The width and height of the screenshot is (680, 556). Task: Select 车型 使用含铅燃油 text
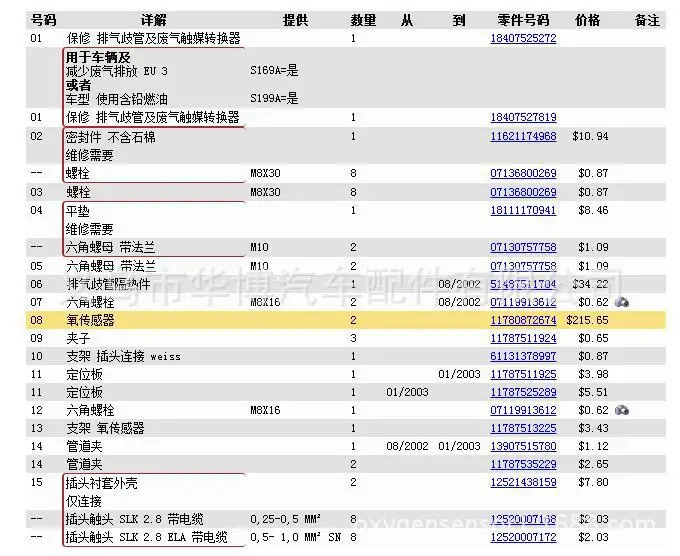point(117,99)
